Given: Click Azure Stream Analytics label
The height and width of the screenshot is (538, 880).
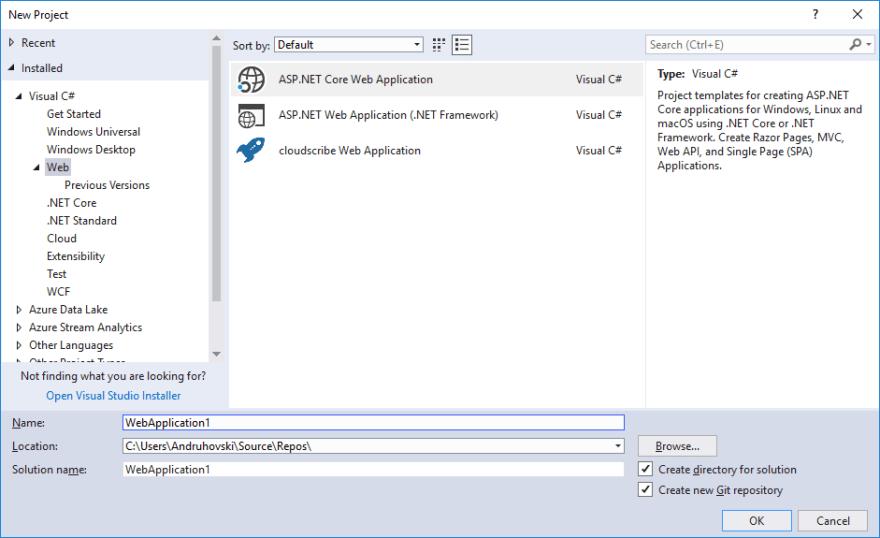Looking at the screenshot, I should click(85, 328).
